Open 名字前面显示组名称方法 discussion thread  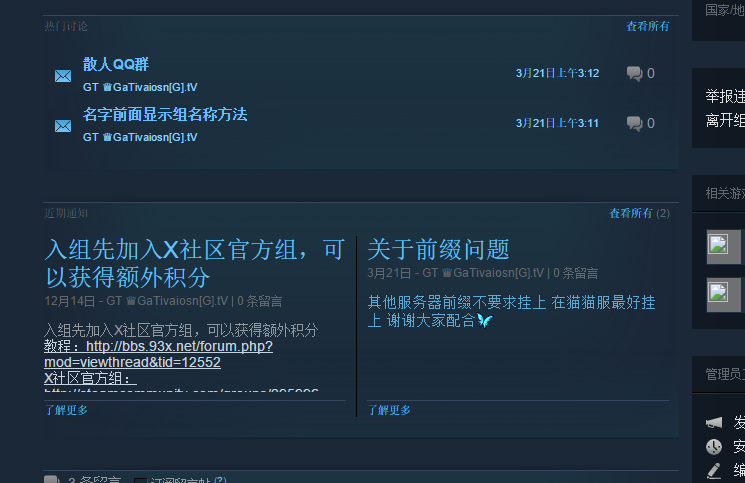point(165,114)
